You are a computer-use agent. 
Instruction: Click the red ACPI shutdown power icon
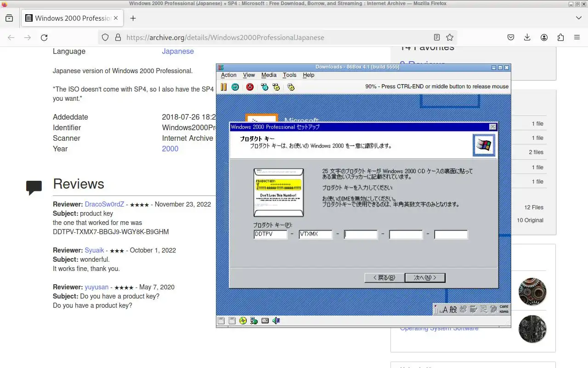point(250,86)
